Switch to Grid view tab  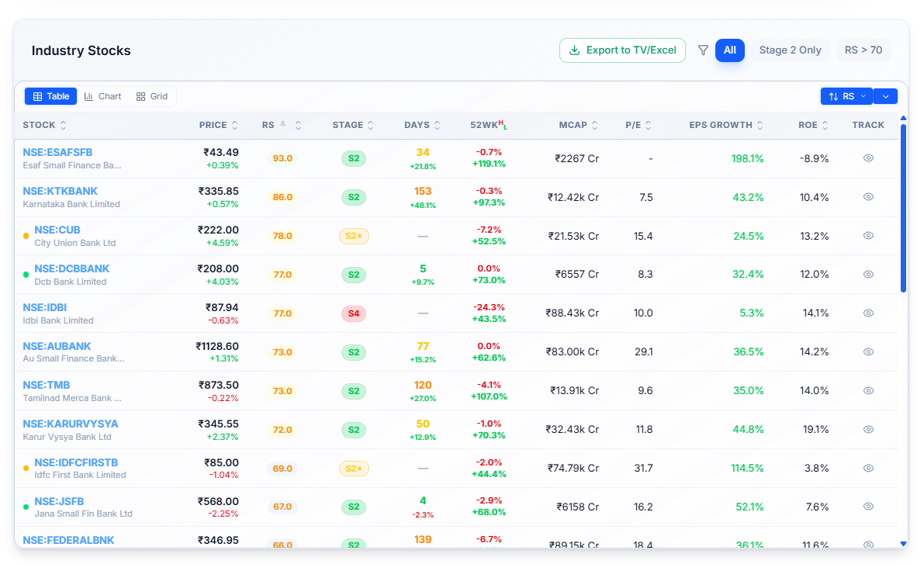pyautogui.click(x=152, y=96)
